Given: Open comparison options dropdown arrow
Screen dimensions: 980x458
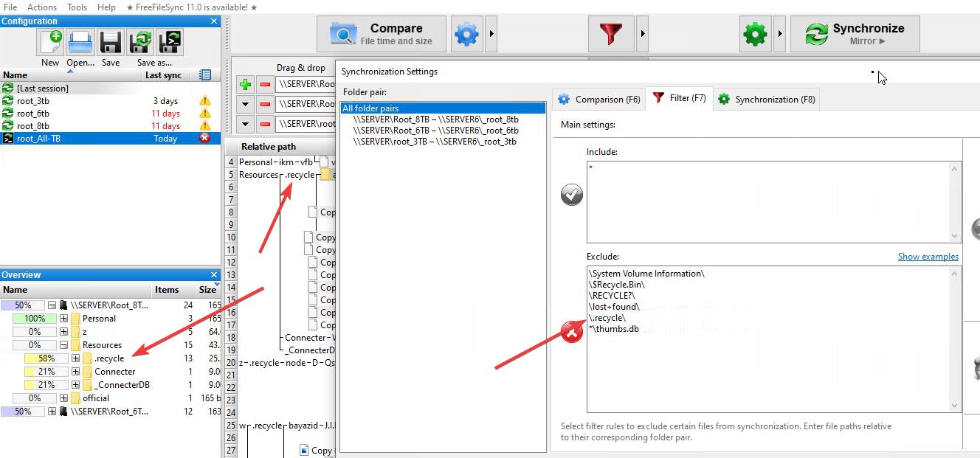Looking at the screenshot, I should pyautogui.click(x=492, y=34).
